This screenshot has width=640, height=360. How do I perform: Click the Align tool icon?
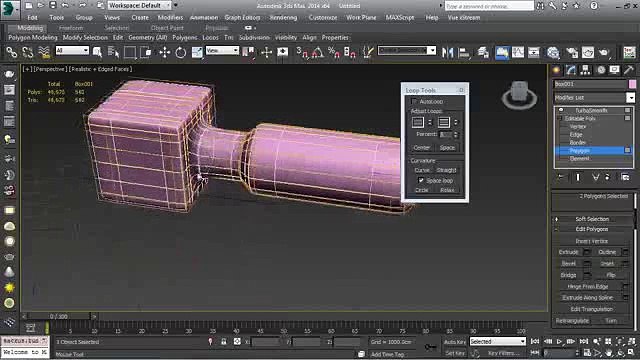pyautogui.click(x=464, y=52)
